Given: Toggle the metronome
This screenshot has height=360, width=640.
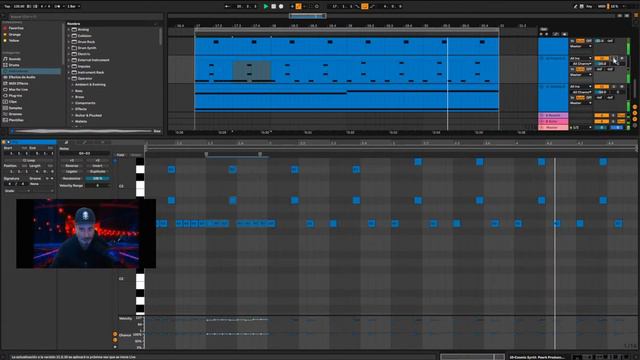Looking at the screenshot, I should (x=58, y=6).
